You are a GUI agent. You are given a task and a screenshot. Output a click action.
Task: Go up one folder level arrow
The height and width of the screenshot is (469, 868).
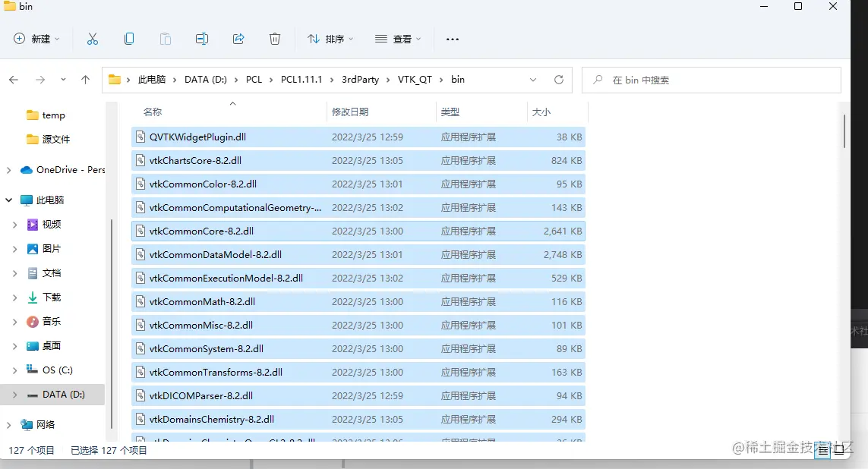(85, 80)
